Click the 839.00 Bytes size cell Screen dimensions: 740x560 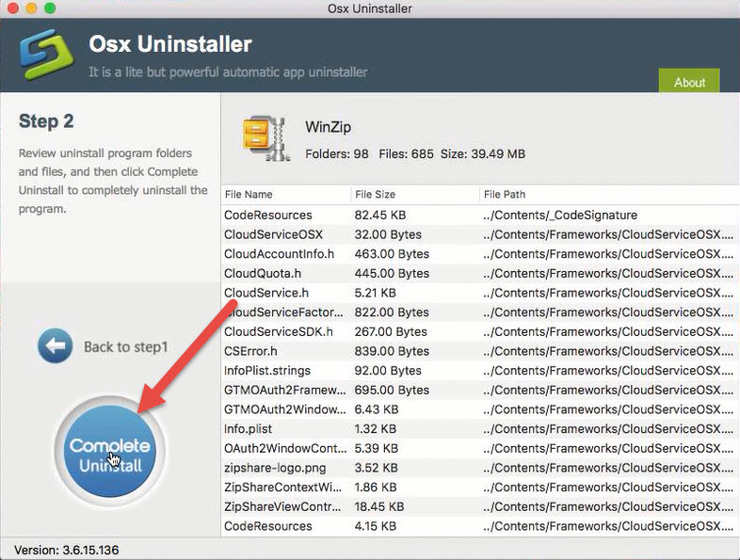coord(392,351)
